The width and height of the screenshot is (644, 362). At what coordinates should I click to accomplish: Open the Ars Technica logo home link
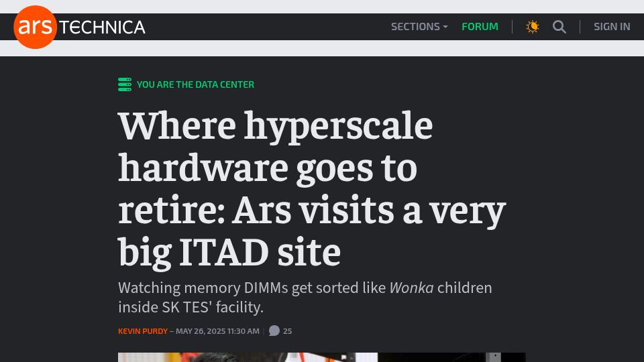(79, 27)
